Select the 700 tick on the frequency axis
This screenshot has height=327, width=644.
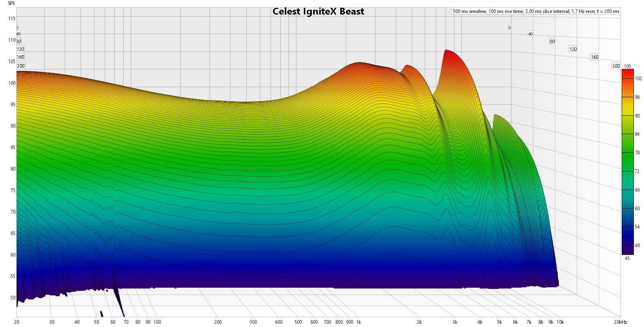pos(327,322)
